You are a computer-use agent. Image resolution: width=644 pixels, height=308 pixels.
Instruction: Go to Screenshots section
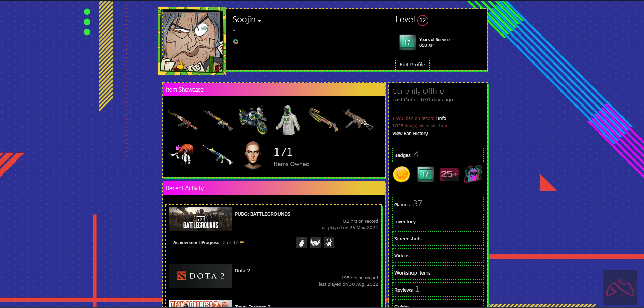pyautogui.click(x=408, y=239)
